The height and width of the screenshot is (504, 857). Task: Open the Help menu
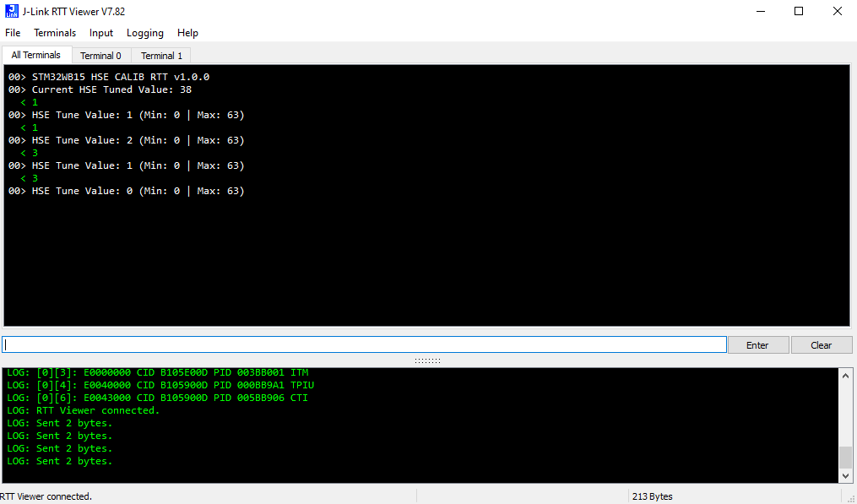pos(187,33)
